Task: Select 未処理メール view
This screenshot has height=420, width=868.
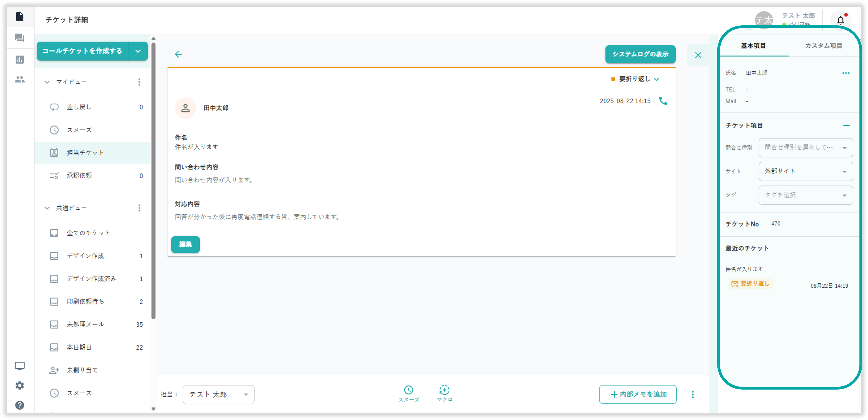Action: coord(86,324)
